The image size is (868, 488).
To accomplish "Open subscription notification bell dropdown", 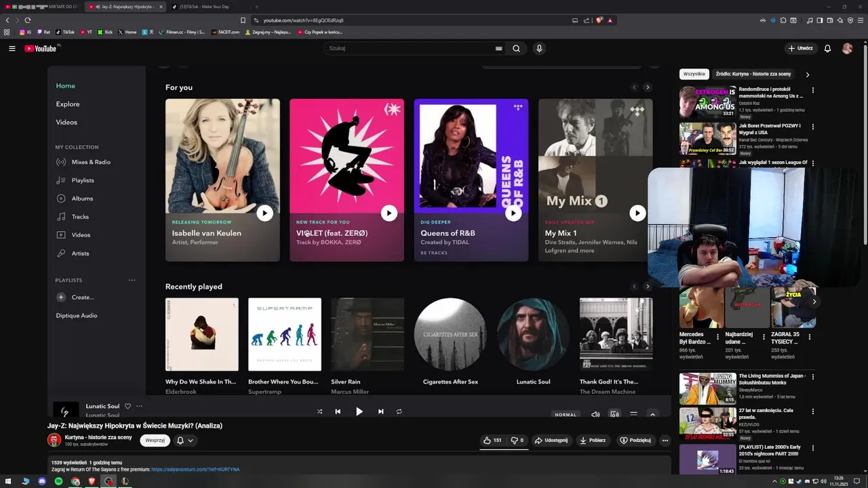I will (x=185, y=441).
